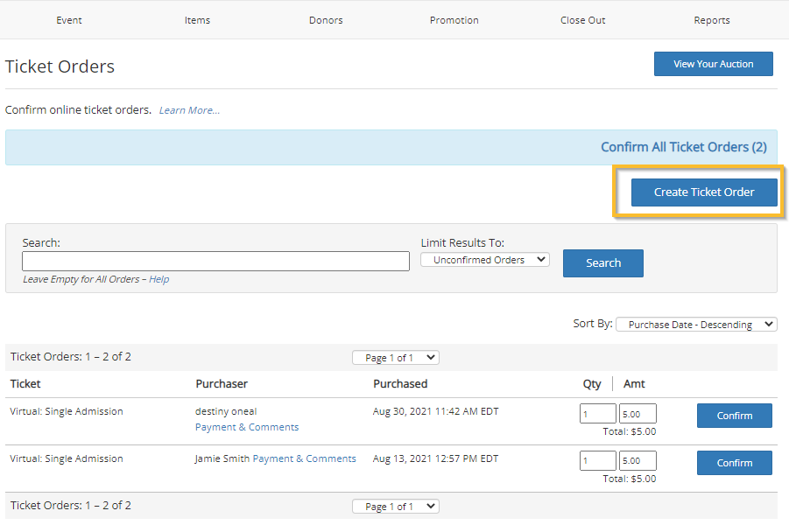Open the top Page 1 of 1 selector
This screenshot has width=789, height=532.
[x=395, y=357]
